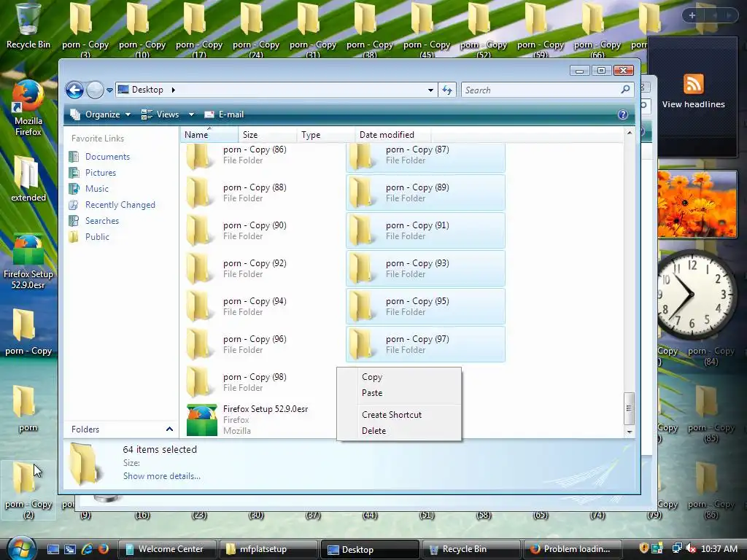Open the Music favorite link

97,189
